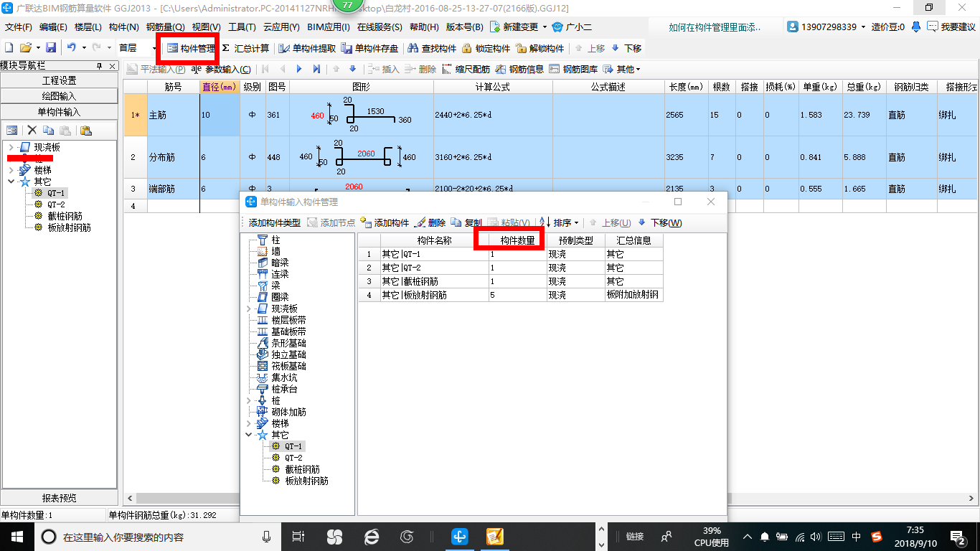Collapse 其它 in dialog component tree
This screenshot has height=551, width=980.
tap(250, 435)
